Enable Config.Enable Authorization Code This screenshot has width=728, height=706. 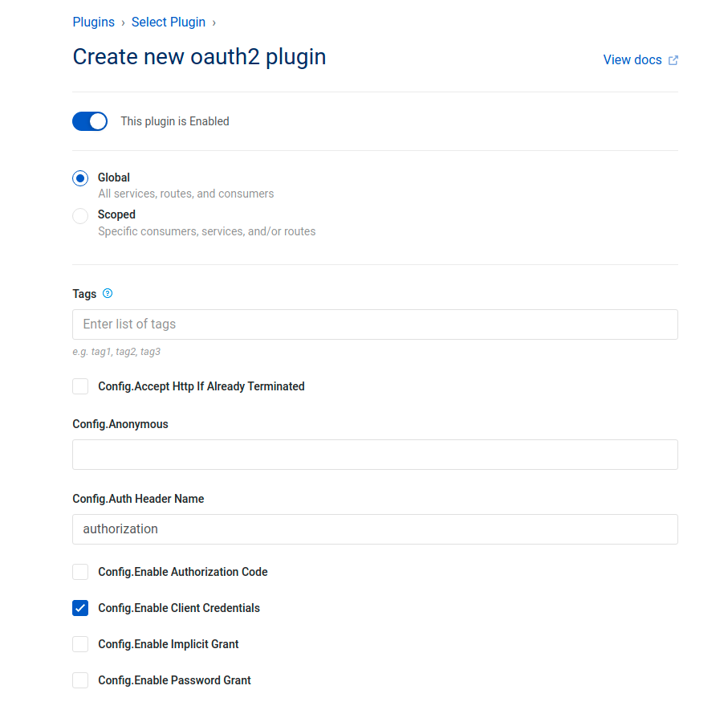pos(80,572)
